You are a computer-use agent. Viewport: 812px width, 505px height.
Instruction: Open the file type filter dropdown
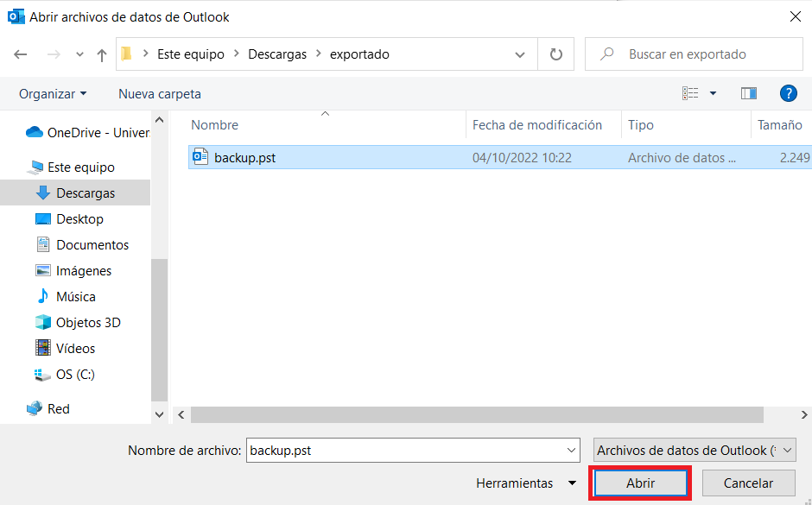(x=695, y=451)
